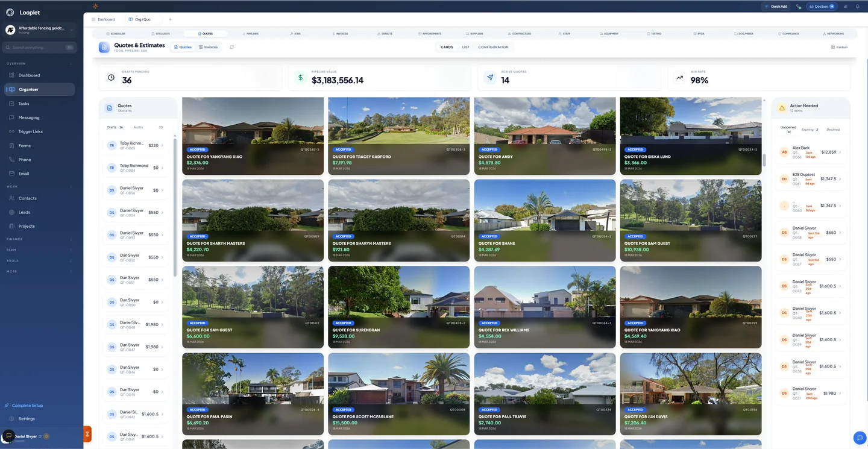Click the Complete Setup link
868x449 pixels.
27,406
